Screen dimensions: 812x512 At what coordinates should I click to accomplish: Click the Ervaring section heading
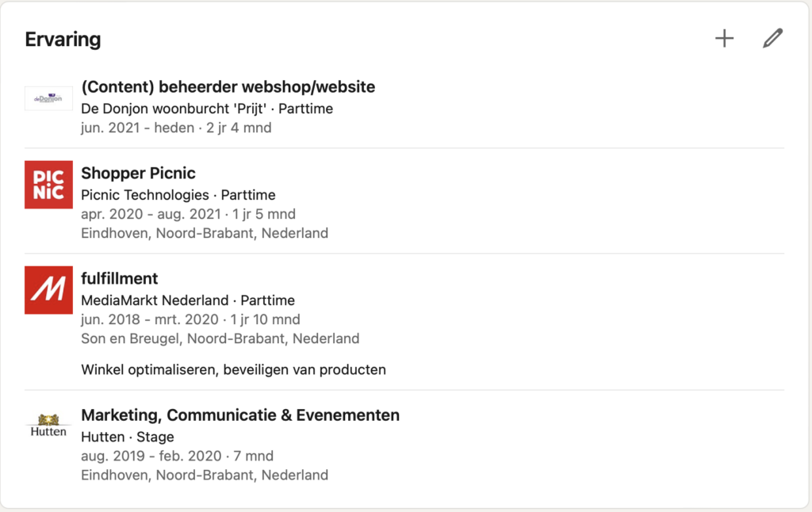(63, 40)
